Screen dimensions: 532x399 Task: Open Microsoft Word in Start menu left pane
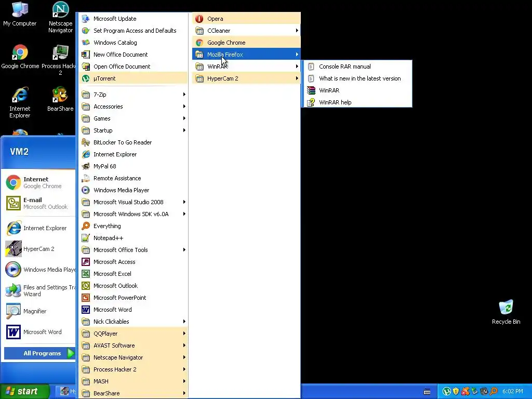click(x=39, y=332)
